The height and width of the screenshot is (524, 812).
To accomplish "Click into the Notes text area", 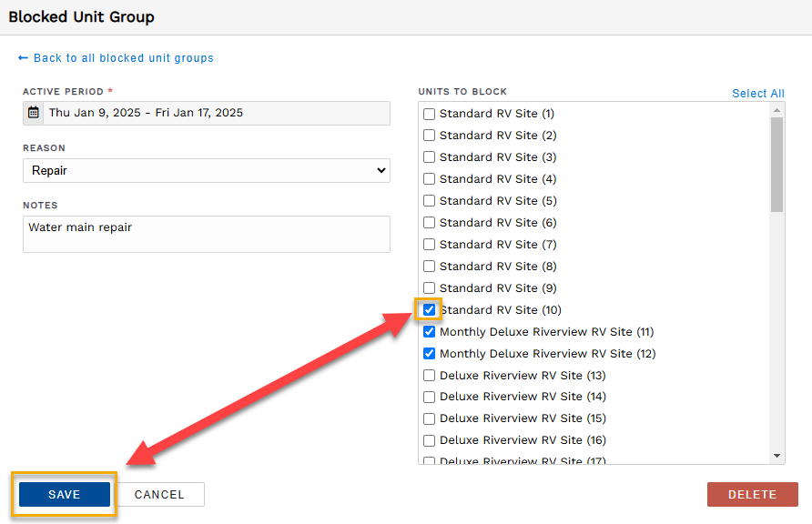I will tap(207, 234).
